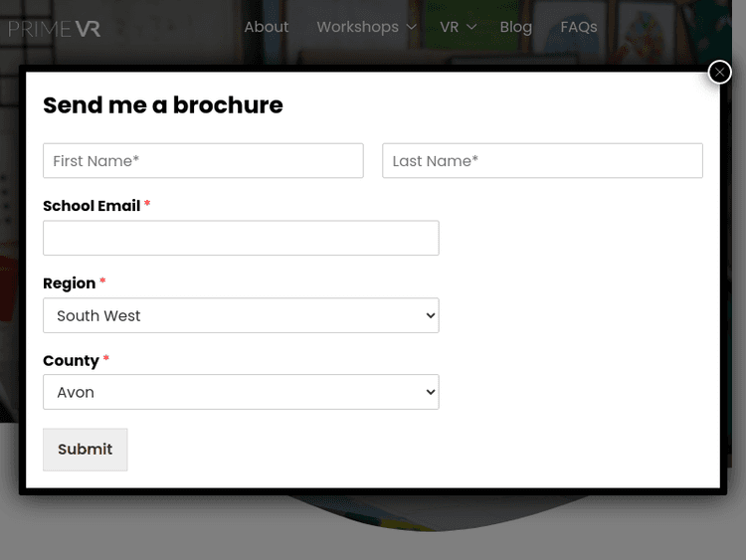The width and height of the screenshot is (746, 560).
Task: Click the Prime VR logo
Action: [x=54, y=28]
